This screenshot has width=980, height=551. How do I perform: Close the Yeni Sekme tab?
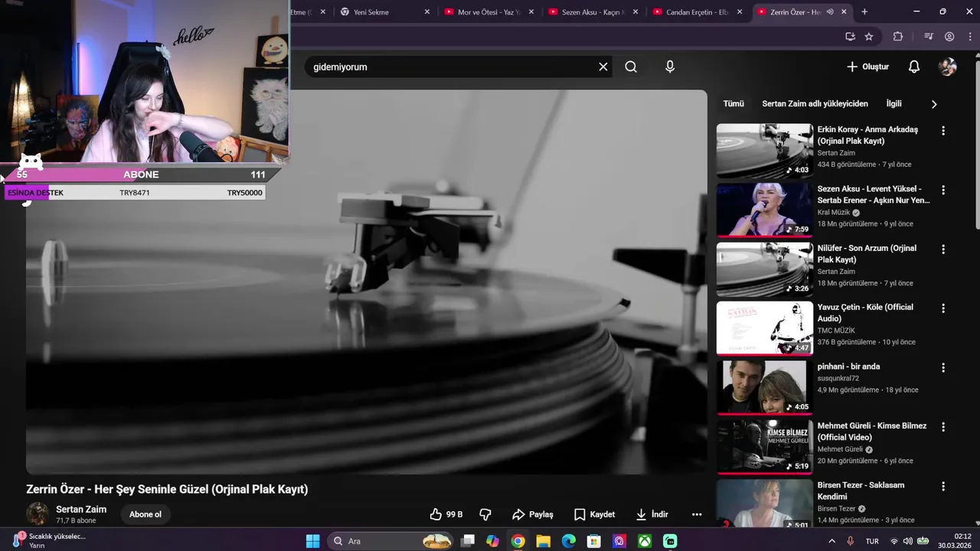tap(426, 11)
